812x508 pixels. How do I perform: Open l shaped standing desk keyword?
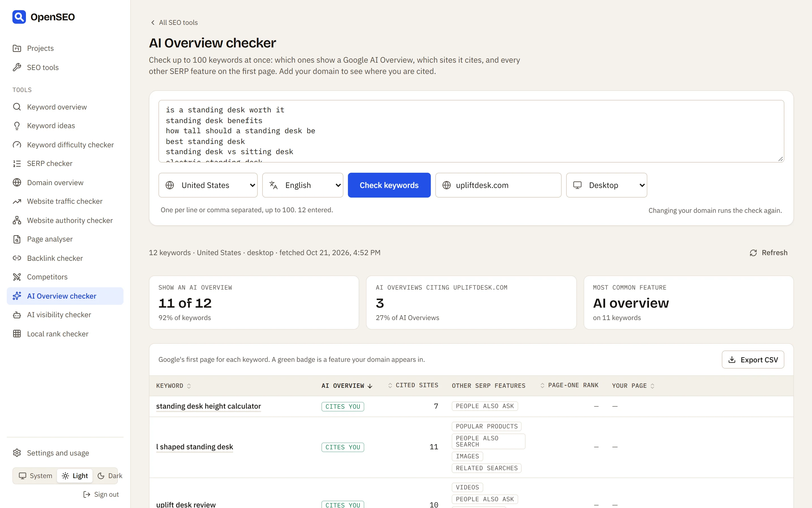click(x=195, y=447)
